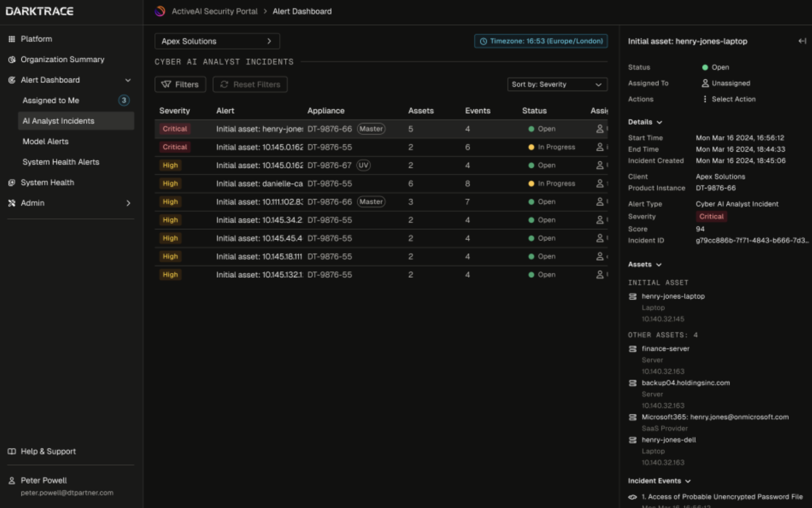Collapse the Details section chevron

click(659, 122)
